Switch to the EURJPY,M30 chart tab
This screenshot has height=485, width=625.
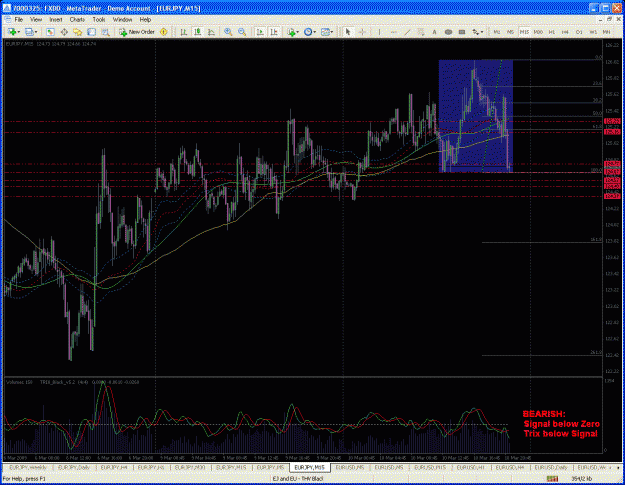pyautogui.click(x=190, y=467)
